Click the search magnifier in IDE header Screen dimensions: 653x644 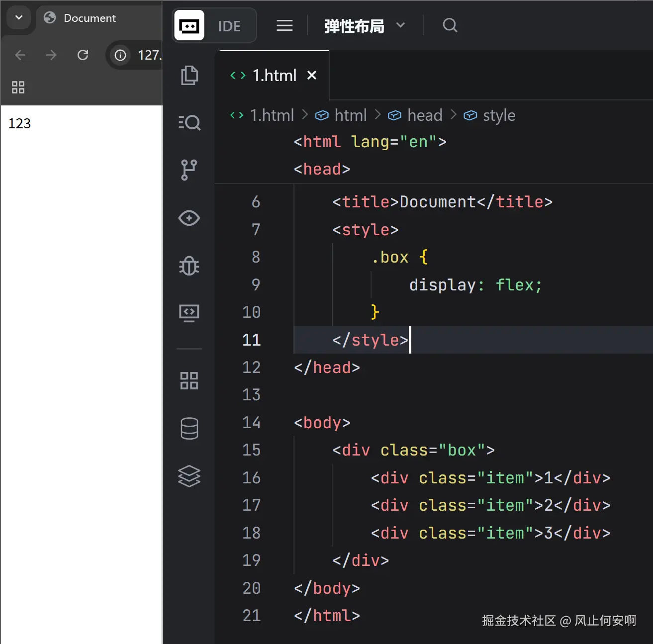[450, 25]
